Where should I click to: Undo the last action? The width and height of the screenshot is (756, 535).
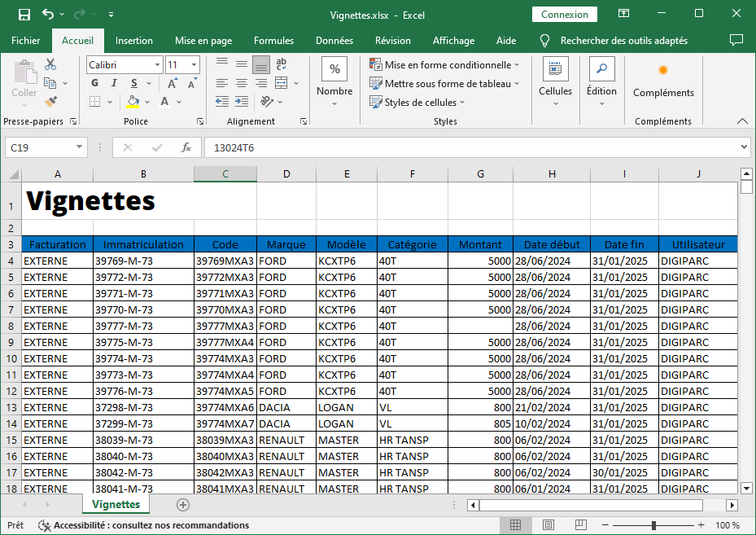48,14
